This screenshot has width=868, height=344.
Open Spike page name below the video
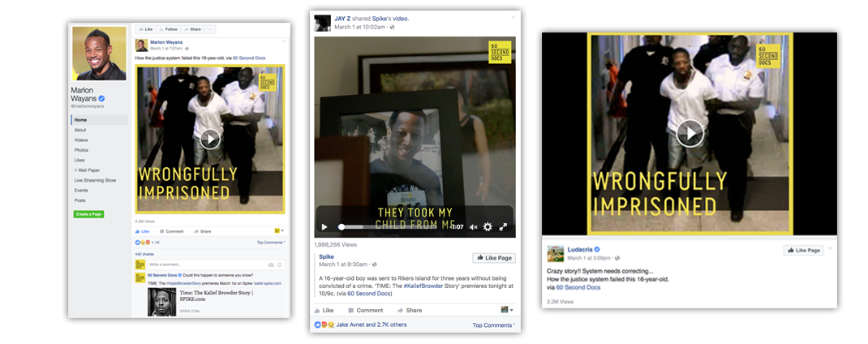click(x=327, y=256)
